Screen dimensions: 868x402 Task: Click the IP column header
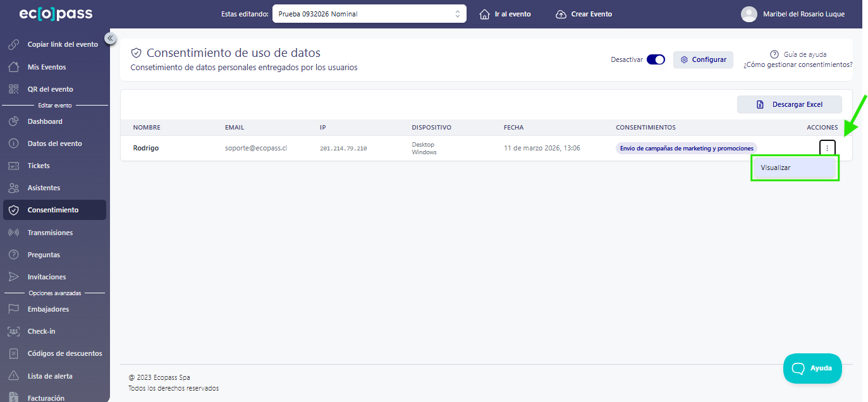(323, 127)
